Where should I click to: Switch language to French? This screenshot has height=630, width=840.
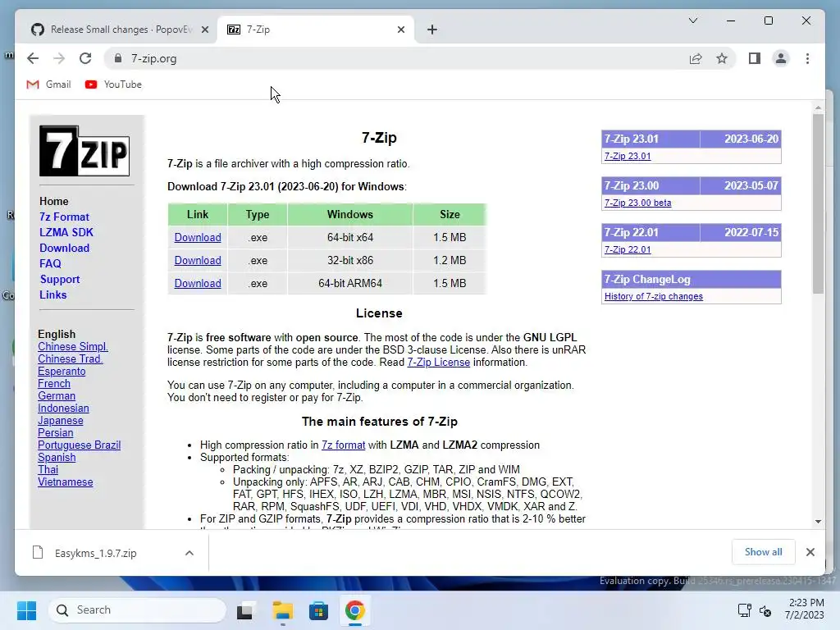54,384
